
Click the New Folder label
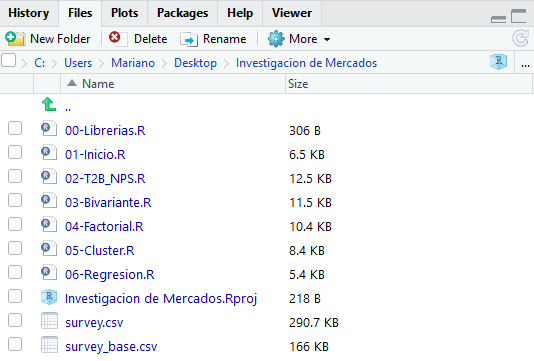(x=60, y=39)
